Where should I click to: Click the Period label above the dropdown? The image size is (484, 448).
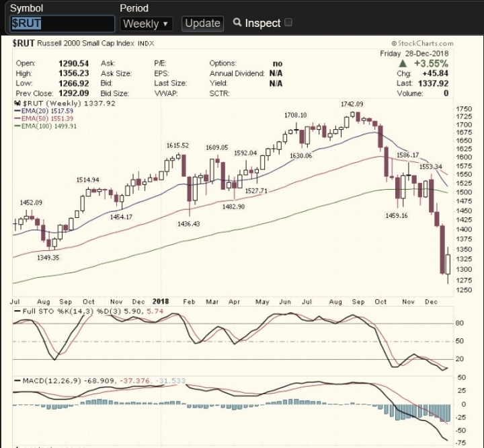point(134,8)
